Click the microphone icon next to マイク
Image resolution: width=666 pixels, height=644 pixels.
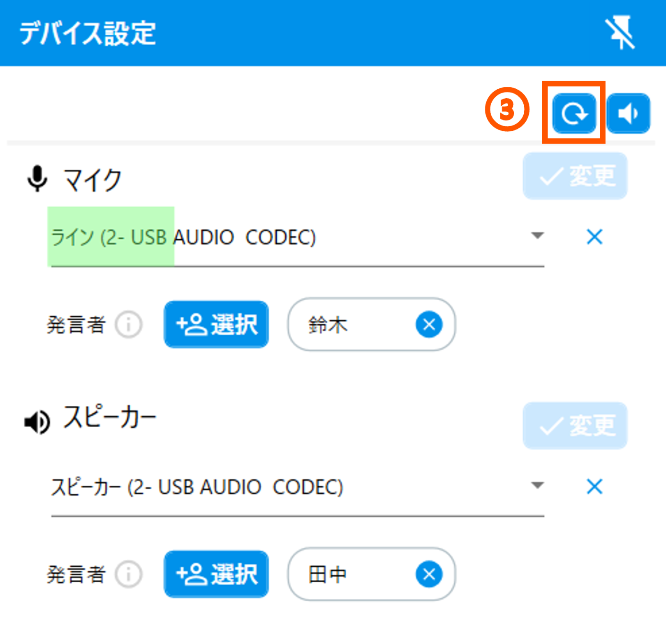coord(37,179)
